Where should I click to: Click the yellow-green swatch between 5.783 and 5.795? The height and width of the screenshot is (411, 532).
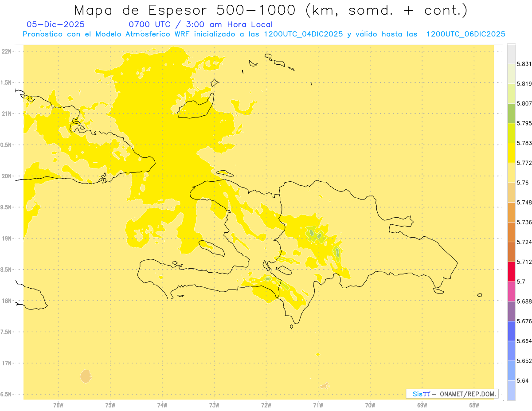(x=511, y=133)
